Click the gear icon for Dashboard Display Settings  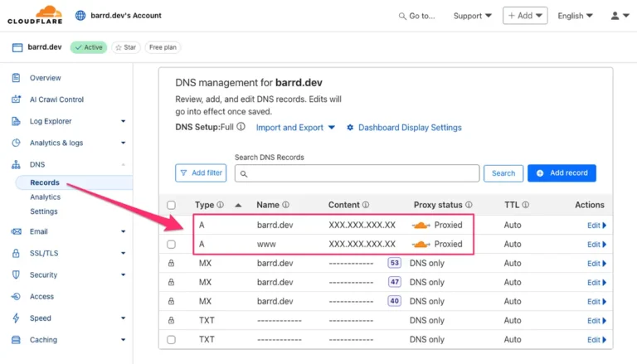(350, 128)
